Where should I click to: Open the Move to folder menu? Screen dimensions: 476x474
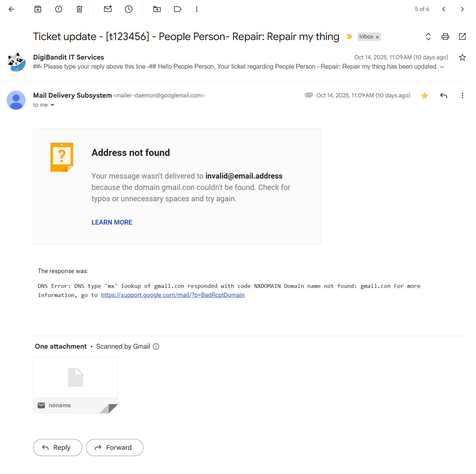[157, 9]
